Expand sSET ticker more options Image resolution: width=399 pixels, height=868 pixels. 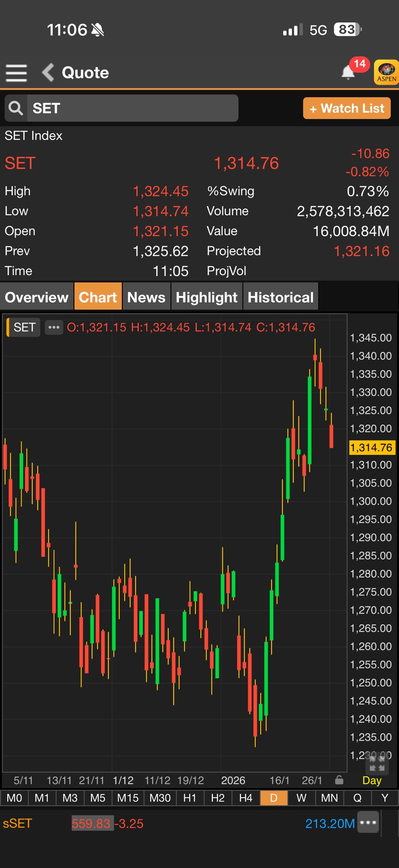point(369,822)
